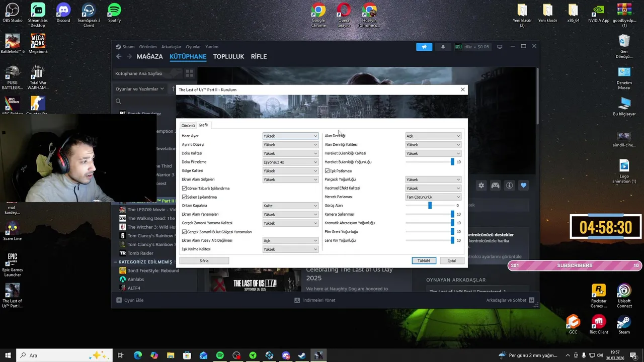The image size is (644, 362).
Task: Open File Explorer from taskbar
Action: pyautogui.click(x=171, y=355)
